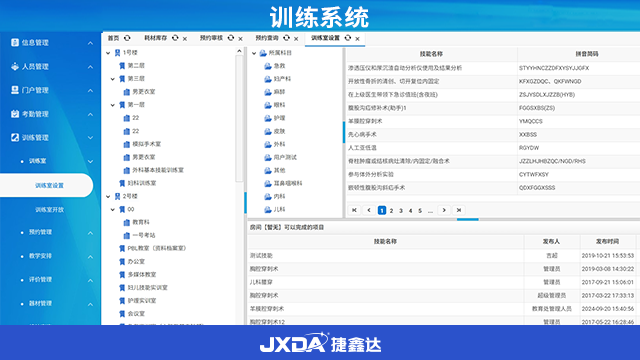Expand the 预约管理 submenu chevron
The width and height of the screenshot is (640, 360).
point(90,233)
